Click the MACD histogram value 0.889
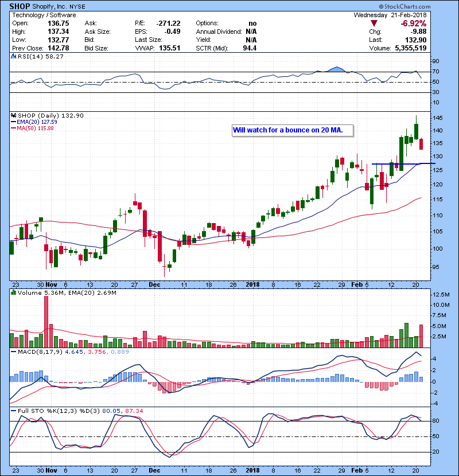Screen dimensions: 459x476 [120, 352]
